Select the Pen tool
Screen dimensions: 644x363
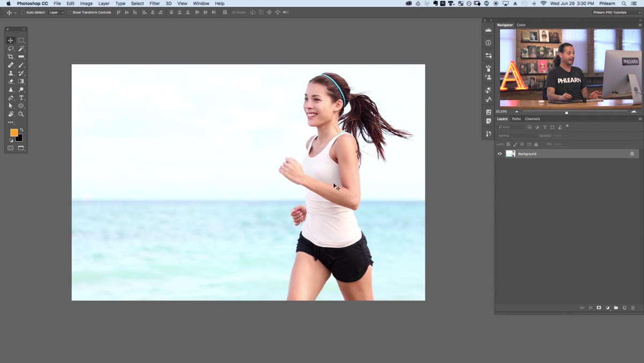pos(10,98)
